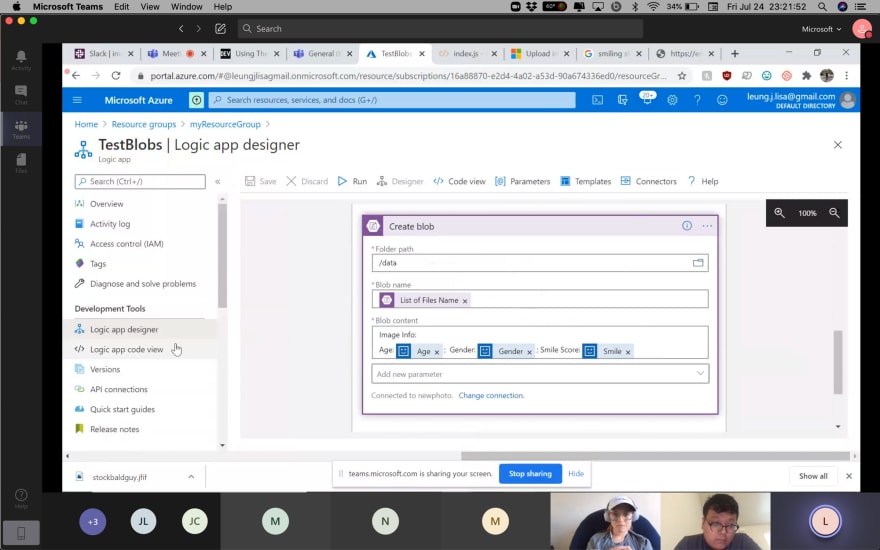The height and width of the screenshot is (550, 880).
Task: Open the Edit menu in macOS menu bar
Action: [121, 7]
